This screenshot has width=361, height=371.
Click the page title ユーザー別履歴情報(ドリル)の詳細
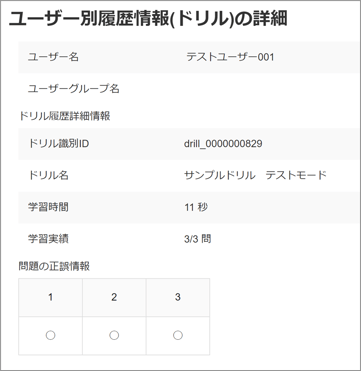click(x=148, y=20)
